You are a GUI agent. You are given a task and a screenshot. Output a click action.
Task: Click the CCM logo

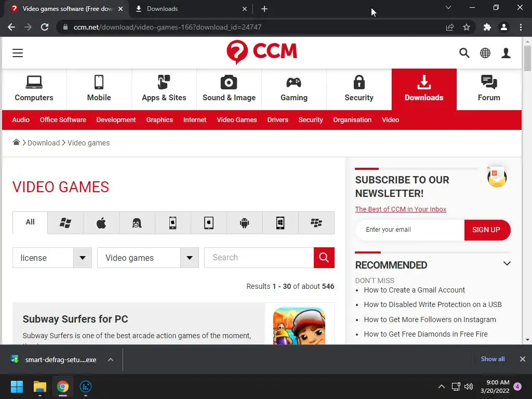click(x=262, y=52)
